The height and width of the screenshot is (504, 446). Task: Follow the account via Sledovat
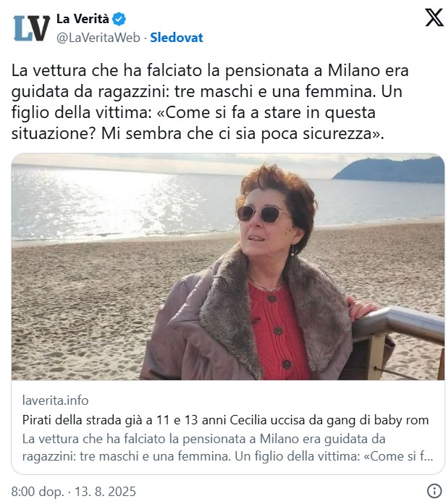point(177,38)
